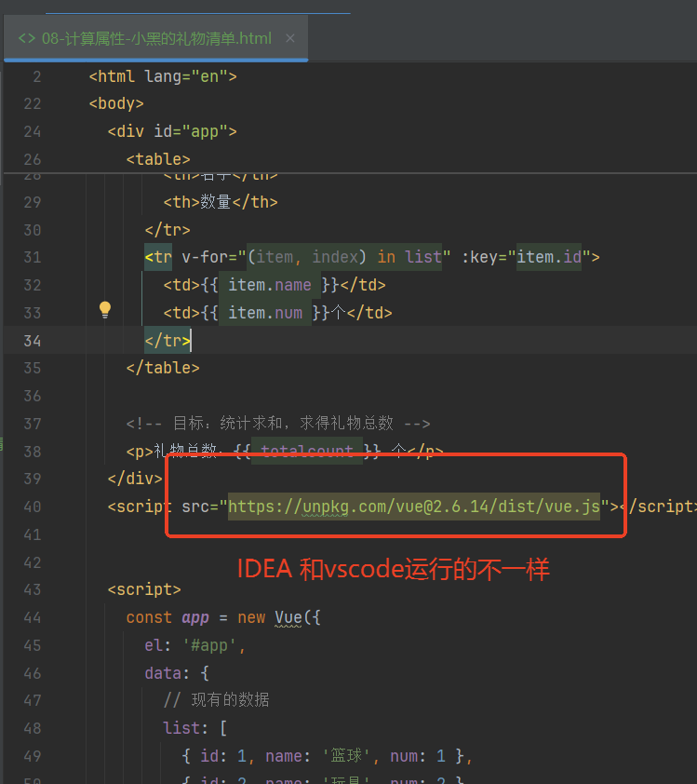Click the item.name interpolation expression
Image resolution: width=697 pixels, height=784 pixels.
click(x=270, y=285)
